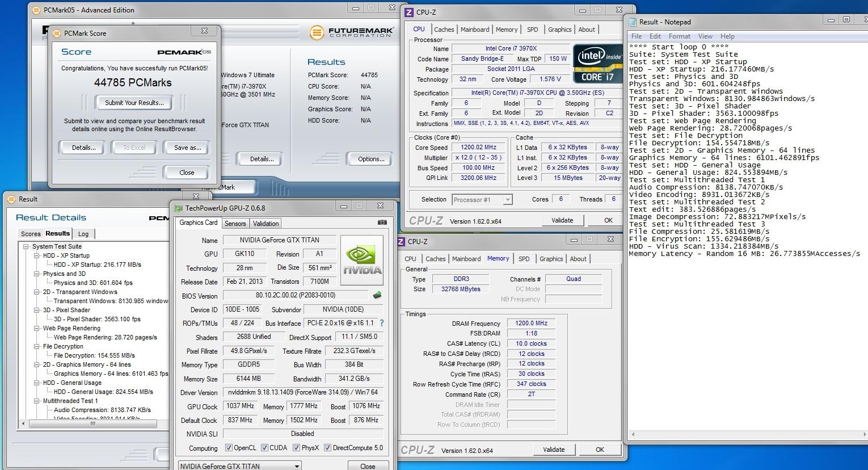Click Notepad horizontal scrollbar right arrow

pos(865,435)
